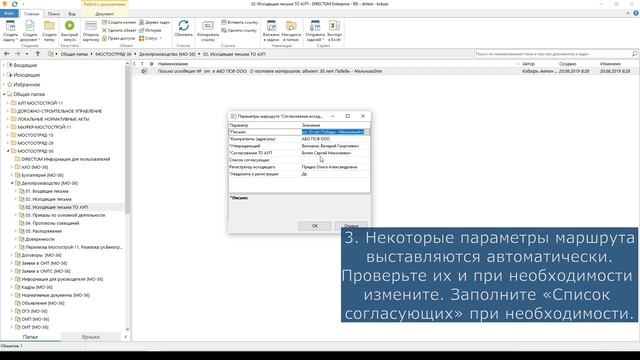Switch to the Папки bottom tab
This screenshot has width=640, height=360.
pyautogui.click(x=30, y=337)
